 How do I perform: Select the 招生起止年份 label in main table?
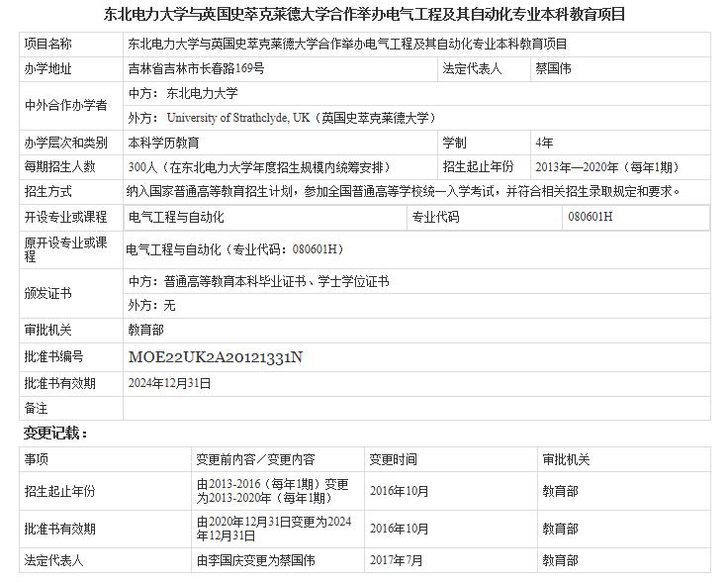pyautogui.click(x=478, y=166)
